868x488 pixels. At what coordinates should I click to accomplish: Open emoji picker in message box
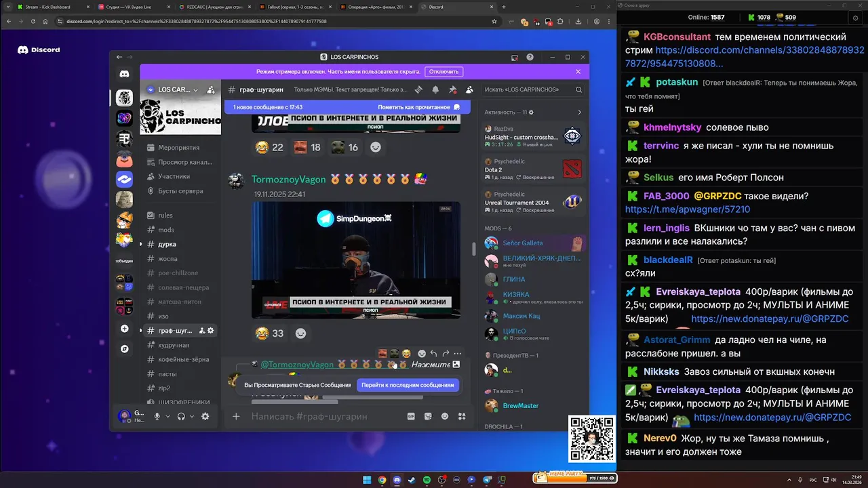point(445,416)
